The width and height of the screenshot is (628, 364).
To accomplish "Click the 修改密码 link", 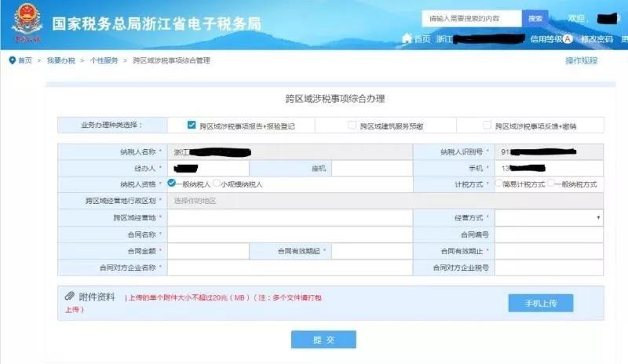I will coord(597,38).
